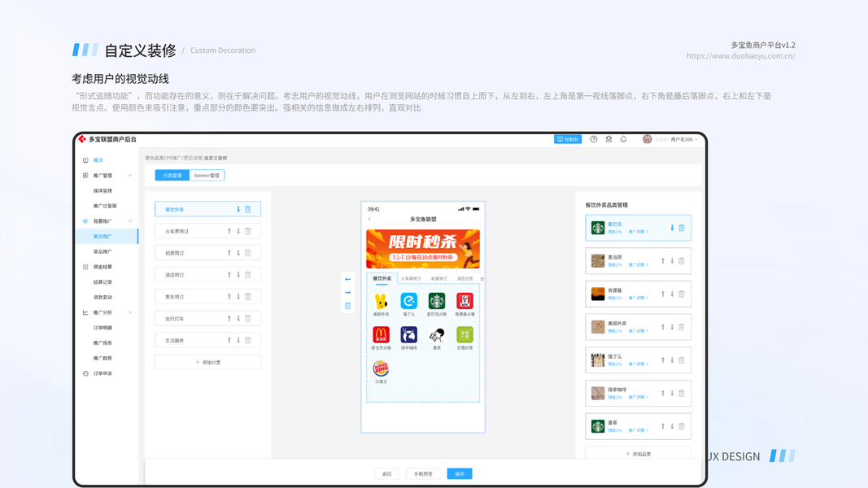Delete the 生活服务 category
This screenshot has height=488, width=868.
pos(248,340)
